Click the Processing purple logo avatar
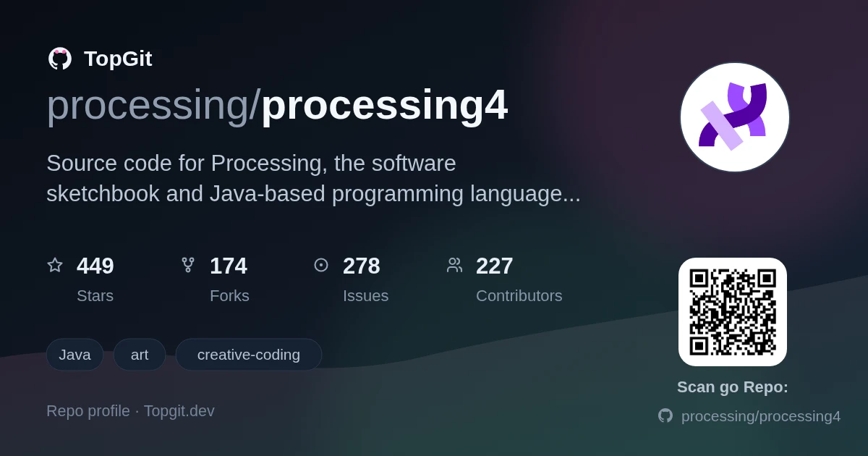 tap(735, 117)
